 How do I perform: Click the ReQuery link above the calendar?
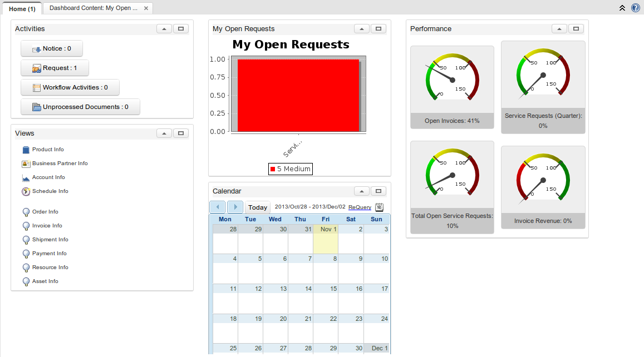(x=359, y=207)
